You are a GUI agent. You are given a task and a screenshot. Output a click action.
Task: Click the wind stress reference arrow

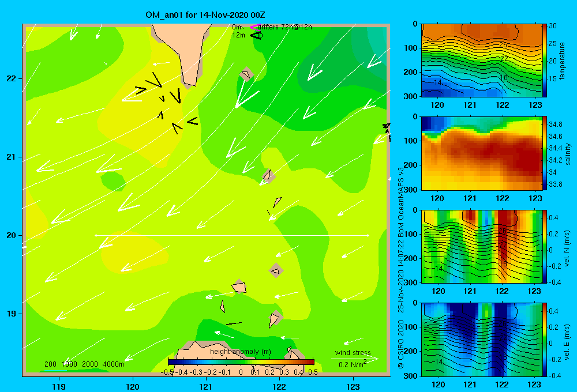[x=354, y=359]
